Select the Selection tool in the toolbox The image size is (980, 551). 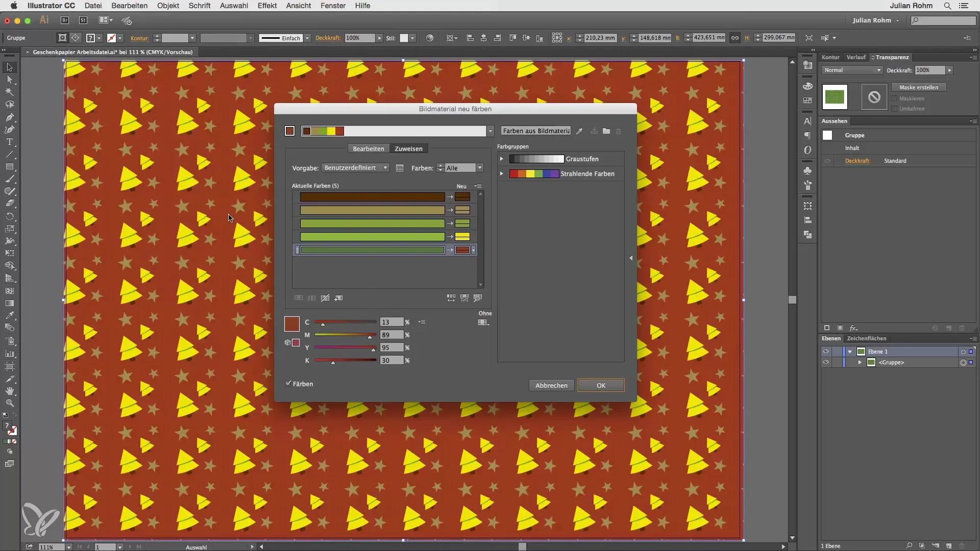pos(9,67)
